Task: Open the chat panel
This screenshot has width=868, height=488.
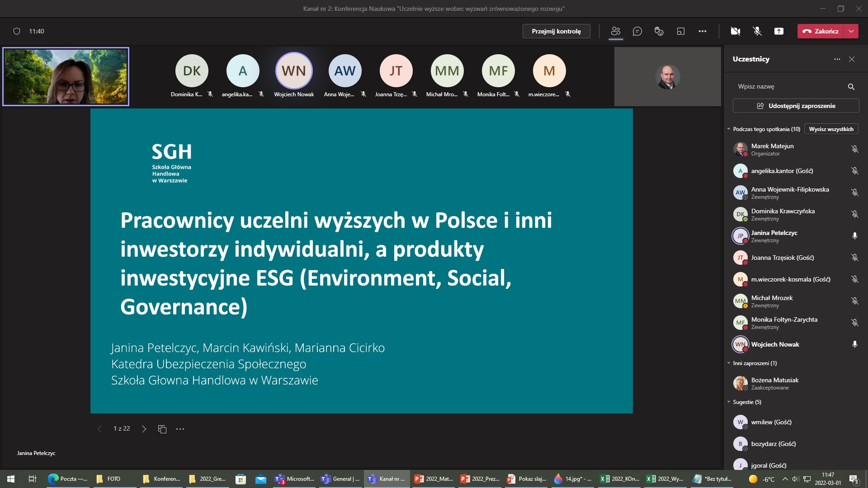Action: point(637,31)
